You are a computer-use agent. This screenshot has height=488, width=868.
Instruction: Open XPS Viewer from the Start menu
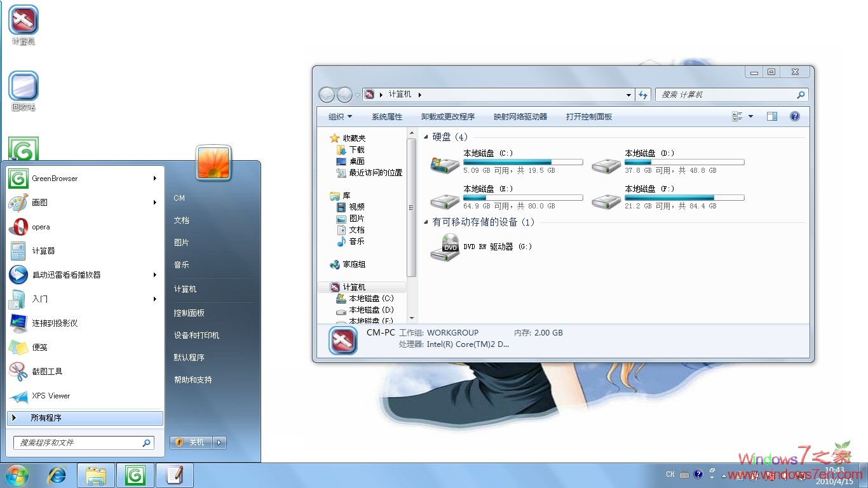point(85,396)
